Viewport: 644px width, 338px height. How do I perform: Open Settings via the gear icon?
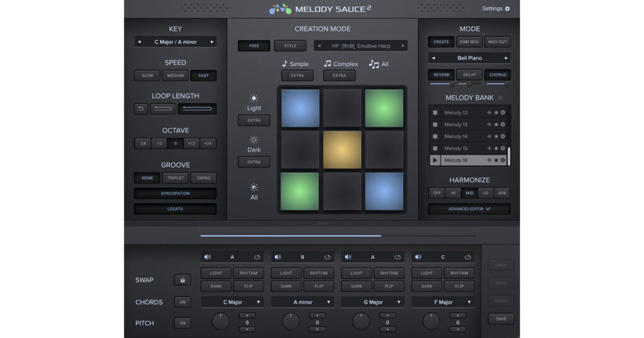coord(507,9)
